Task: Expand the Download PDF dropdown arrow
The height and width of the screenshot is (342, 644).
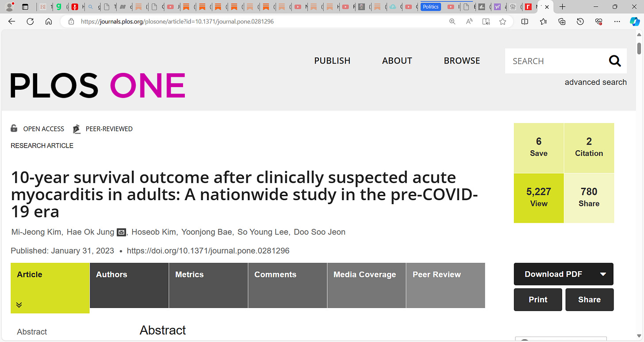Action: point(603,274)
